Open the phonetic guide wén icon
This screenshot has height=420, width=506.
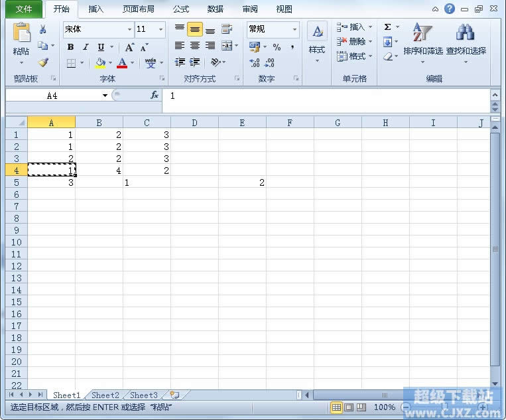pyautogui.click(x=151, y=62)
